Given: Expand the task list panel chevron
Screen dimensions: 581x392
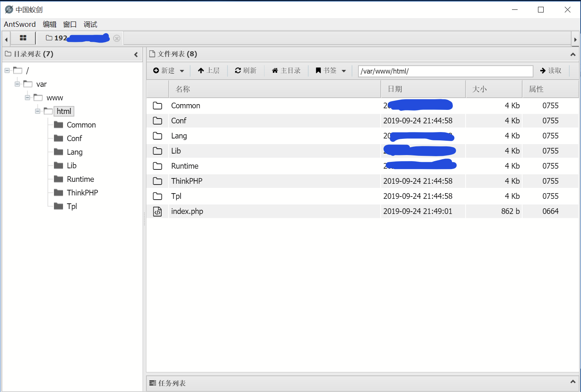Looking at the screenshot, I should [x=573, y=382].
